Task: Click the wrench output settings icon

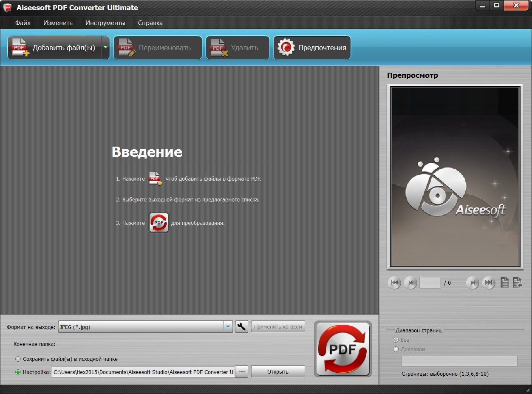Action: click(242, 327)
